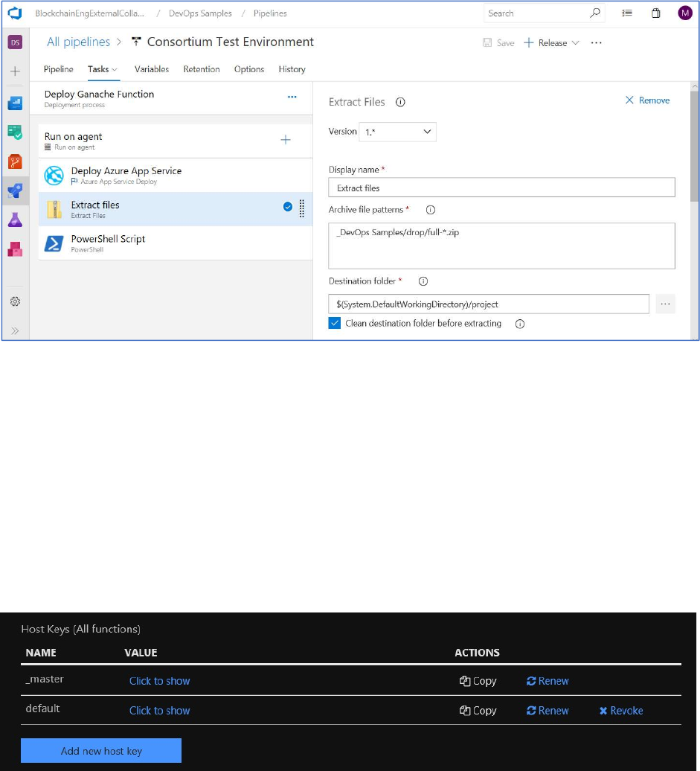700x771 pixels.
Task: Open the Pipelines rocket sidebar icon
Action: coord(15,191)
